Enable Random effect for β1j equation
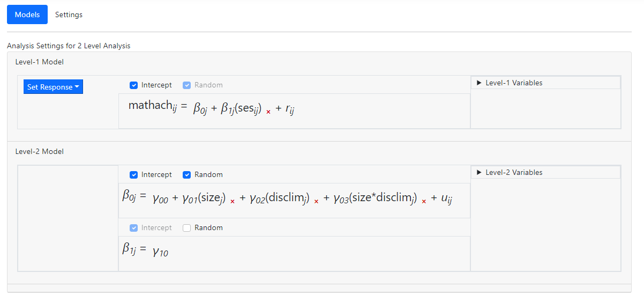The height and width of the screenshot is (302, 644). [x=187, y=228]
